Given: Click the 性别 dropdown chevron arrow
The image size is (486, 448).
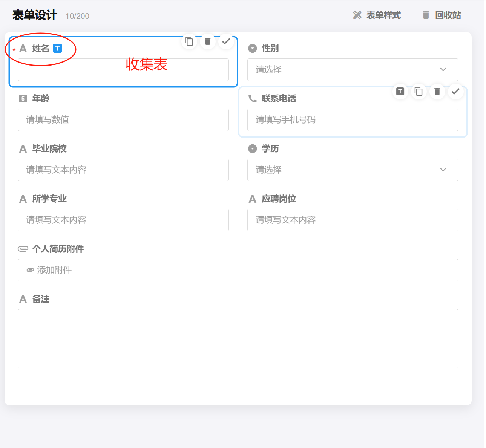Looking at the screenshot, I should coord(443,70).
